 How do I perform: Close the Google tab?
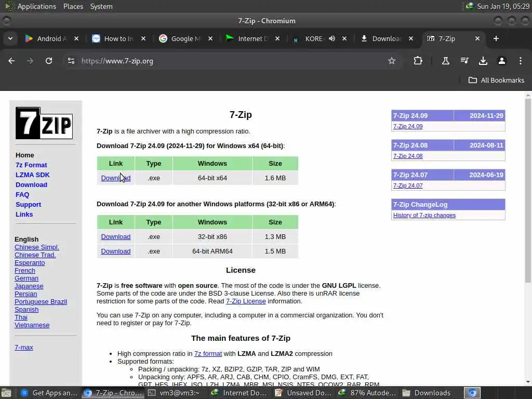pyautogui.click(x=210, y=38)
